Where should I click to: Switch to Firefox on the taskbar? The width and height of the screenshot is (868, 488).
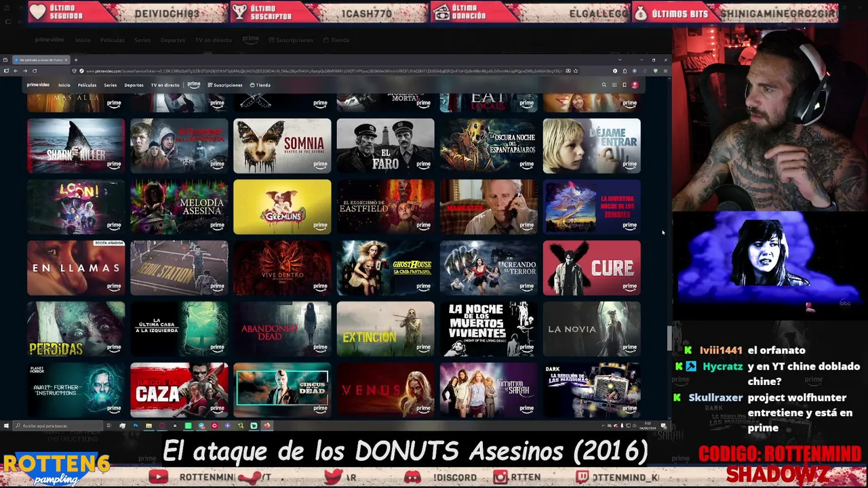tap(267, 426)
